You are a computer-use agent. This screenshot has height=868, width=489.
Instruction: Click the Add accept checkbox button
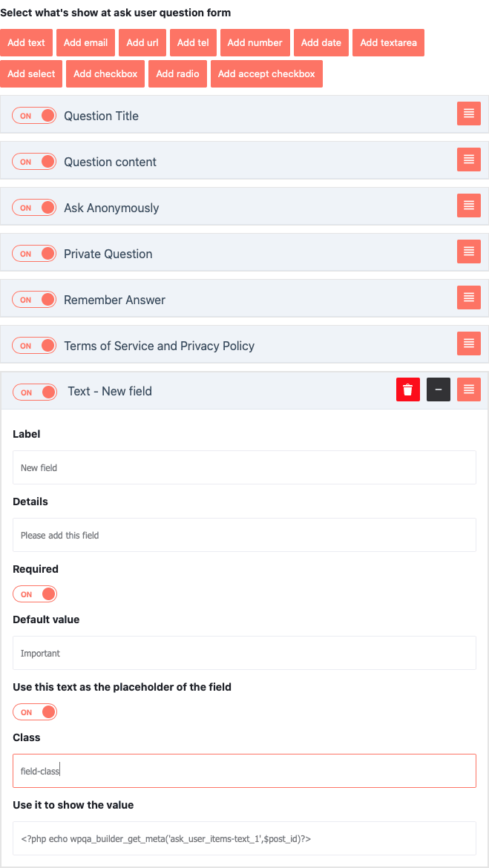[x=266, y=73]
